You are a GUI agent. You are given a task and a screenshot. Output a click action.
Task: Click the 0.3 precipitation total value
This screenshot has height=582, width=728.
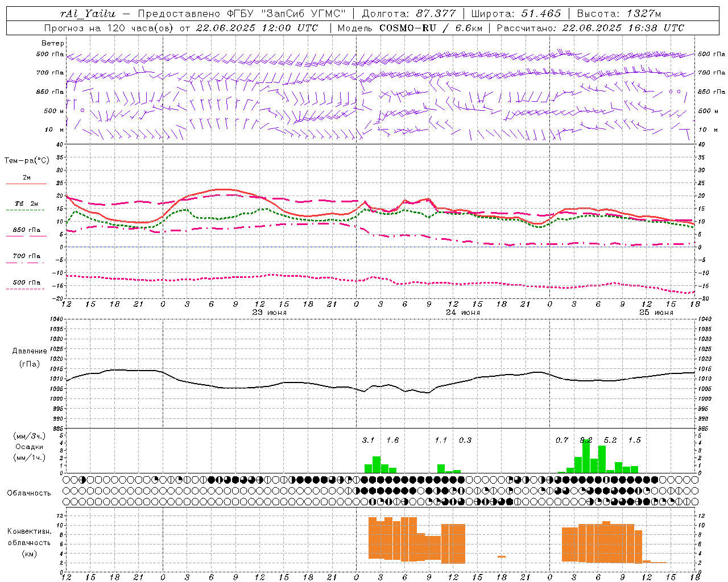click(465, 440)
